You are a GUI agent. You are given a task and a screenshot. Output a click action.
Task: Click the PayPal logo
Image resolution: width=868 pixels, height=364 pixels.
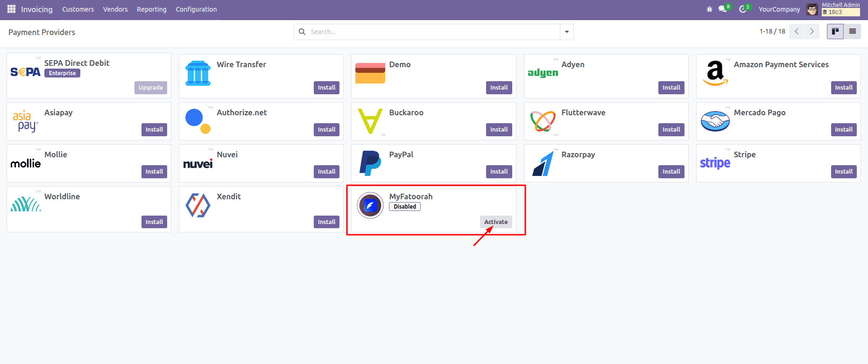pos(370,163)
